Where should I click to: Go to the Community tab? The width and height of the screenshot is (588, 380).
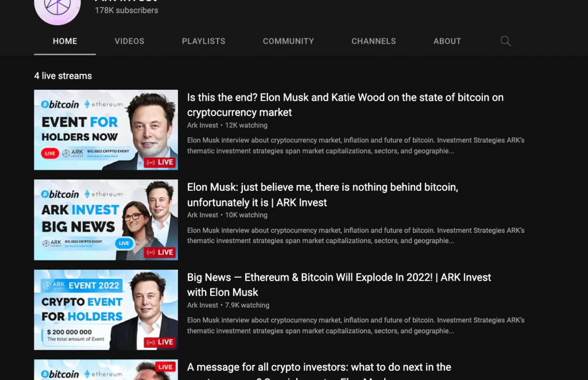(x=288, y=41)
